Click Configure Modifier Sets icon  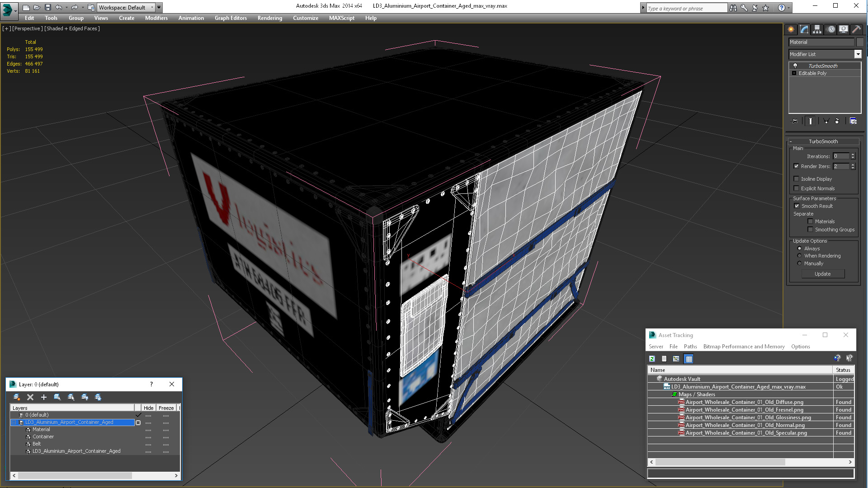coord(854,121)
